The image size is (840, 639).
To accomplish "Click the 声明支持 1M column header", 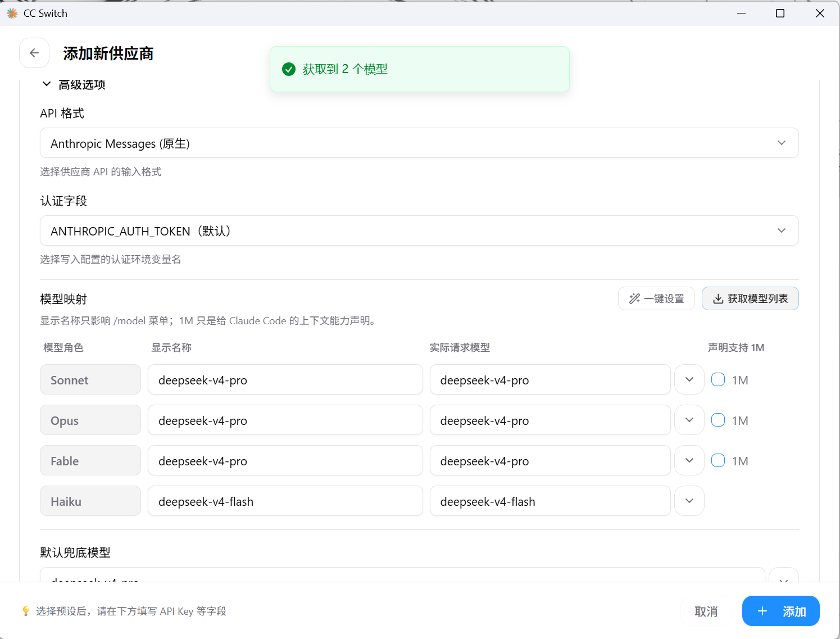I will click(x=736, y=347).
